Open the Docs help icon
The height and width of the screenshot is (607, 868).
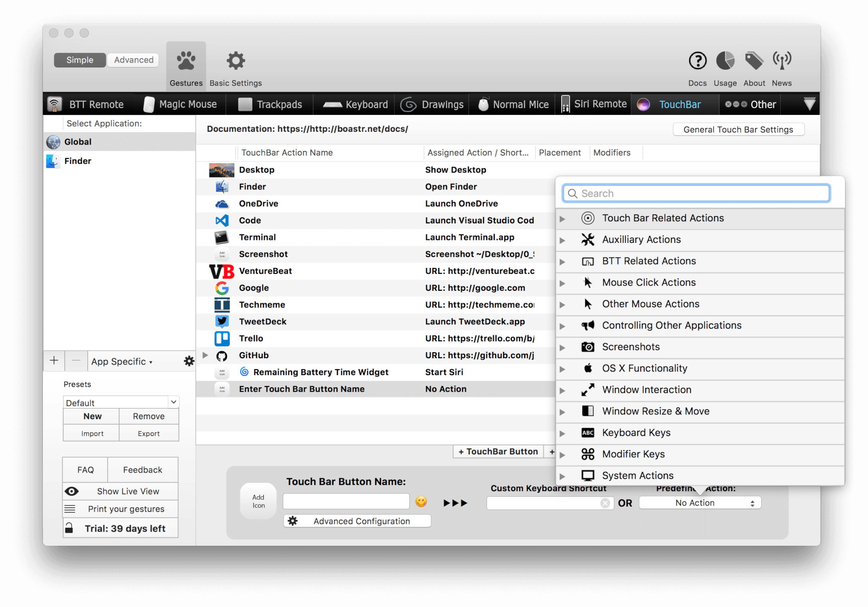tap(697, 61)
